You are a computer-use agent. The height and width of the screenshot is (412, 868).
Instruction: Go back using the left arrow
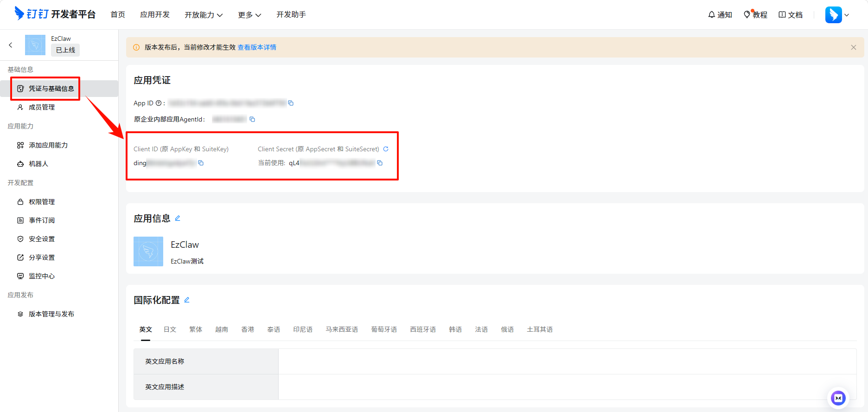coord(11,45)
